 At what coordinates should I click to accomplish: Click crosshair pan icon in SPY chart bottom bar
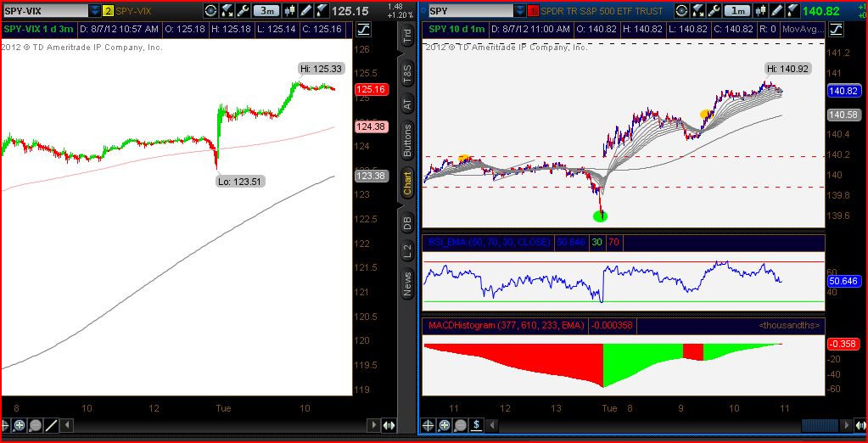tap(428, 425)
